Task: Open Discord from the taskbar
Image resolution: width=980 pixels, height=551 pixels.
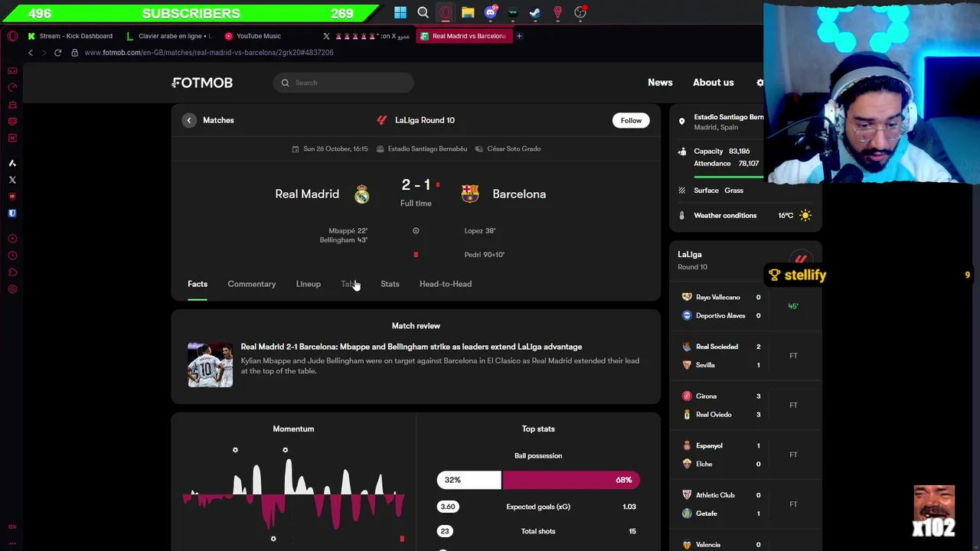Action: 491,12
